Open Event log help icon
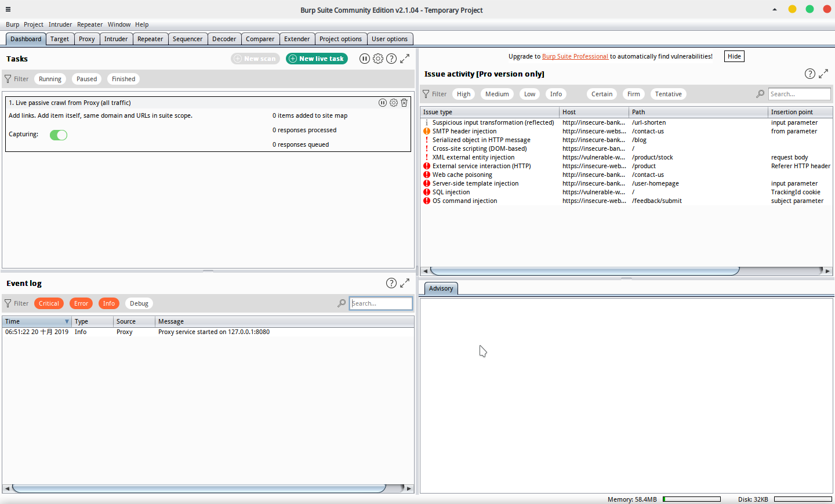The height and width of the screenshot is (504, 835). [391, 283]
